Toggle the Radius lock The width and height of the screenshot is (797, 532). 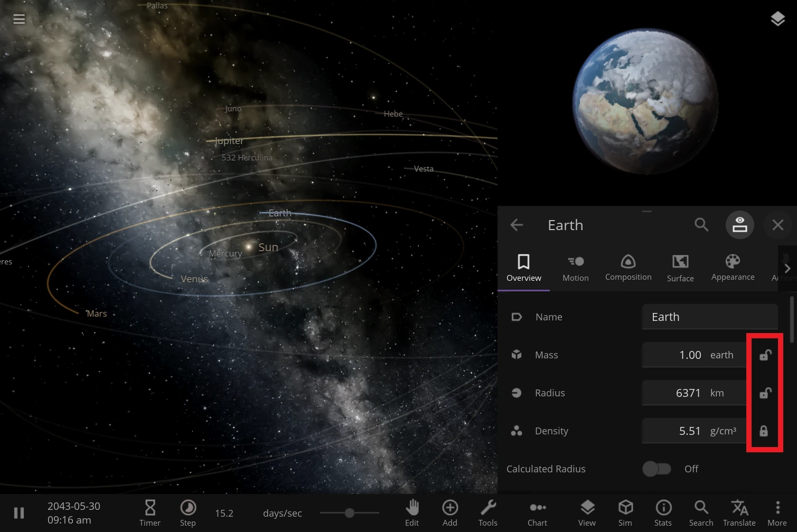pyautogui.click(x=765, y=393)
